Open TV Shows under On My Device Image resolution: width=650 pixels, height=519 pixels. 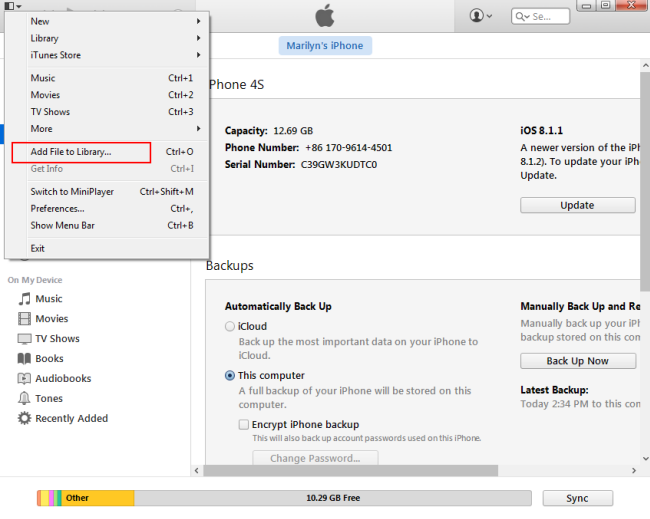(x=57, y=339)
